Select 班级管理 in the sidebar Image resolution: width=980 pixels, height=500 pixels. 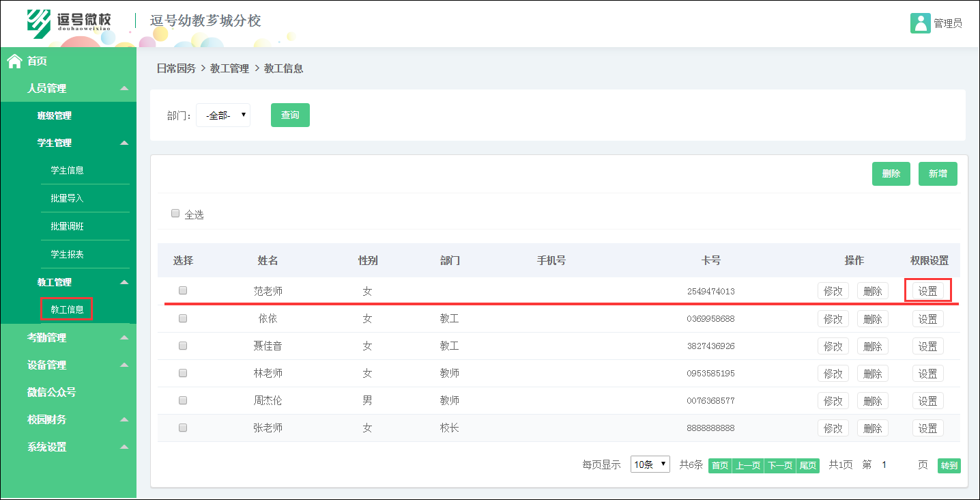[54, 115]
